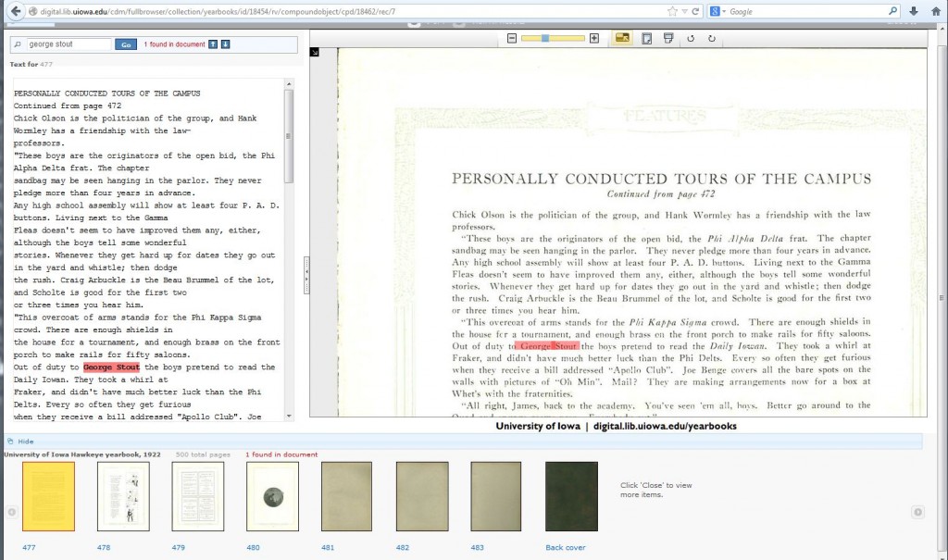Hide the thumbnail strip panel
This screenshot has height=560, width=948.
coord(25,442)
